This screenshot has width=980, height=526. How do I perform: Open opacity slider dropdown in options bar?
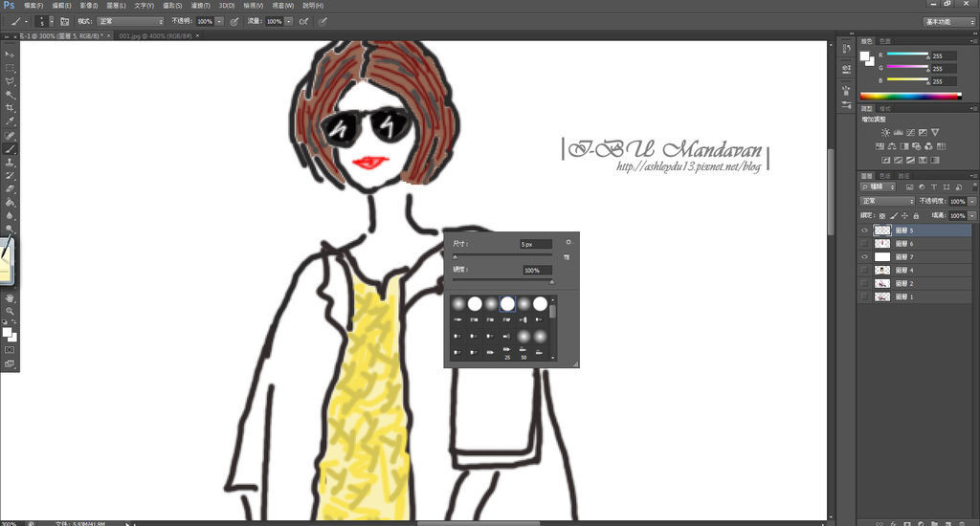pyautogui.click(x=219, y=21)
